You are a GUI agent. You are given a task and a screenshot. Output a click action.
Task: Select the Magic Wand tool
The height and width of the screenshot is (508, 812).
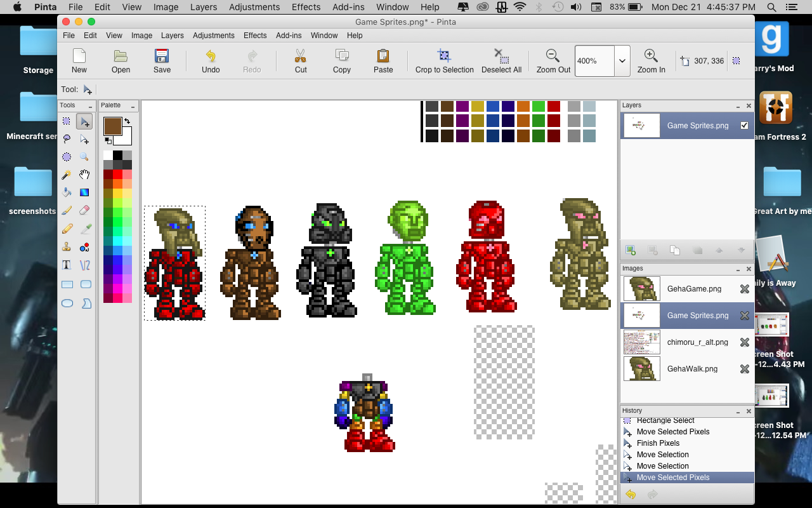67,175
